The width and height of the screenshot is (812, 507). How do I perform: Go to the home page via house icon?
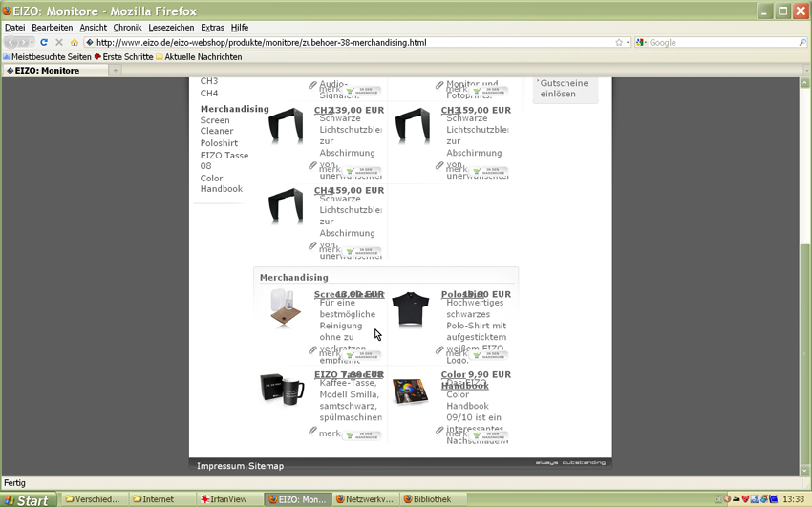tap(75, 42)
